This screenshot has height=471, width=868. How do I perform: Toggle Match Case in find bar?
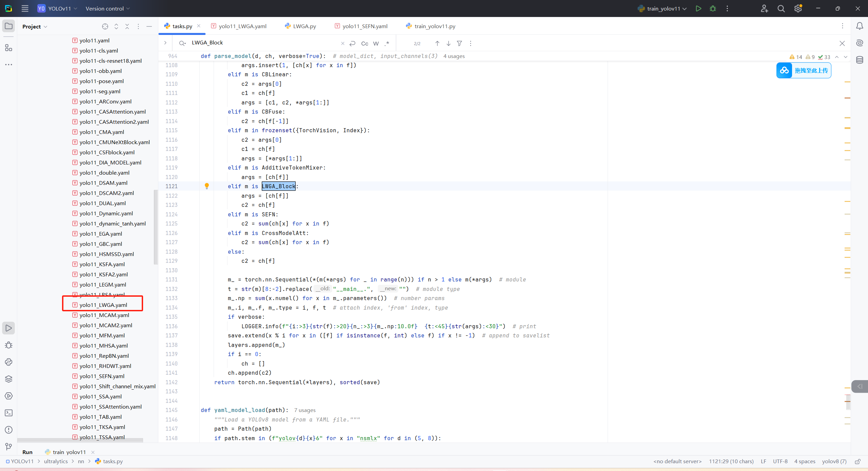coord(364,43)
